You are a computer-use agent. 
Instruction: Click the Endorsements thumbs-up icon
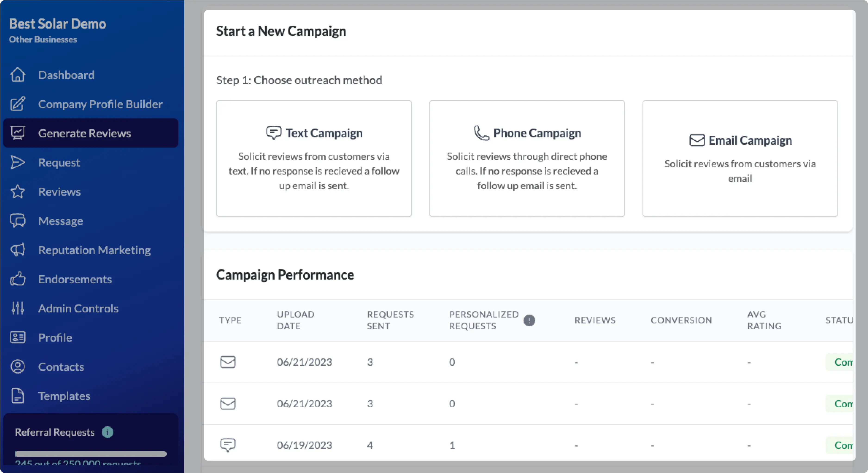pos(18,279)
